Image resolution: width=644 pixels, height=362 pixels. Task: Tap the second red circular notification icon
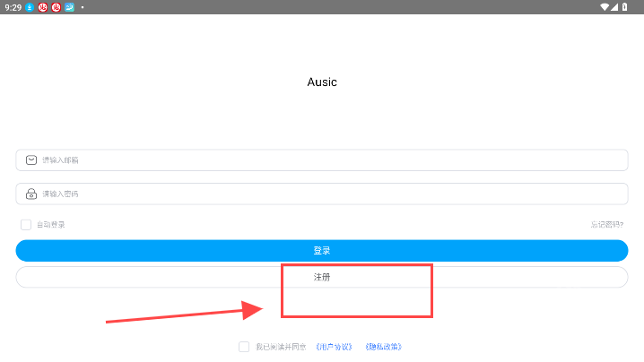coord(56,6)
